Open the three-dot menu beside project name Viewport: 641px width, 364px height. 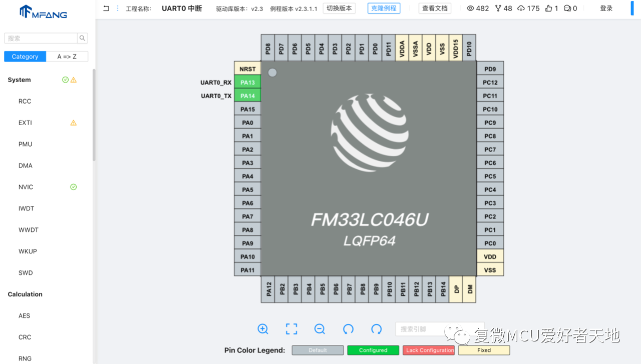(x=118, y=8)
